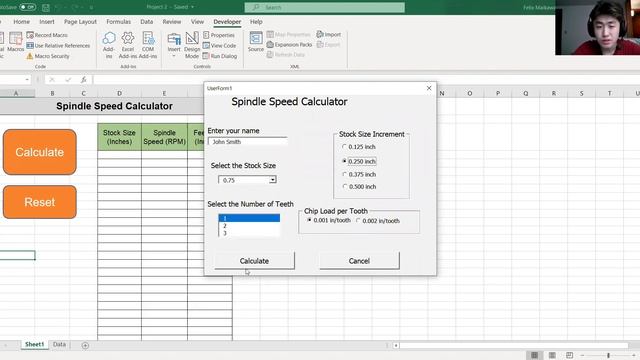The image size is (640, 360).
Task: Select 3 in the Number of Teeth list
Action: point(249,233)
